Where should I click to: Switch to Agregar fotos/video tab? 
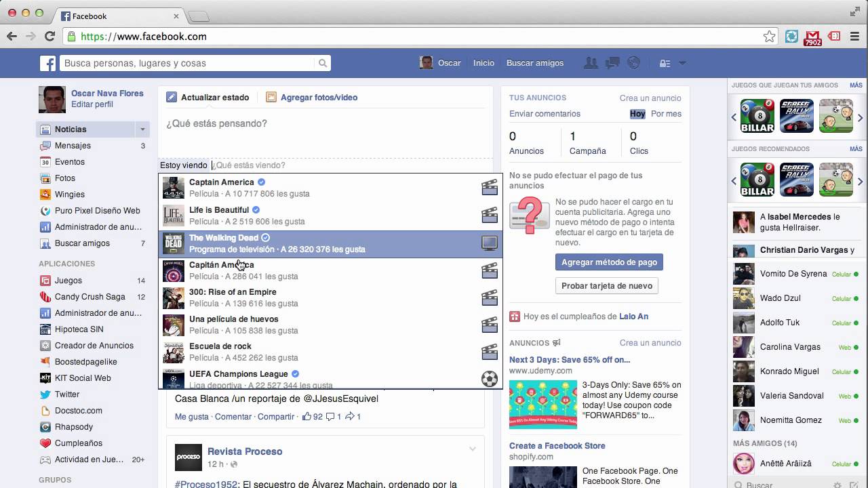pos(311,98)
